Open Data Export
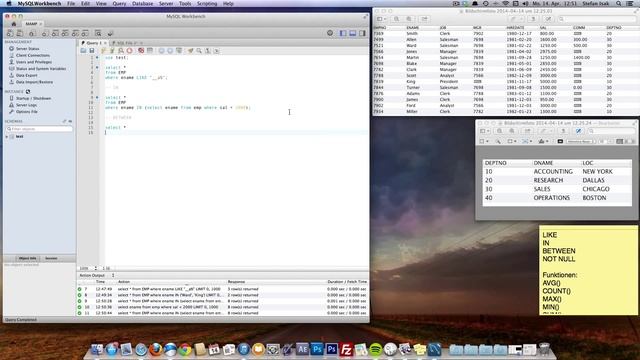 [x=27, y=75]
